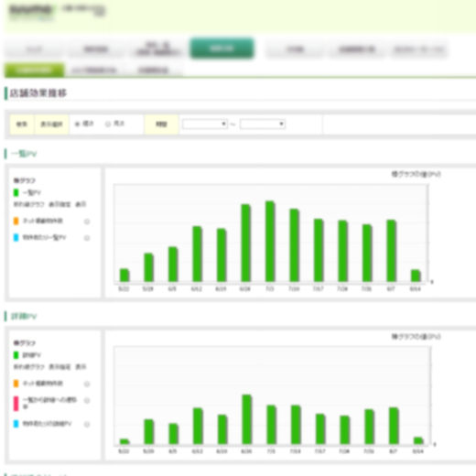Screen dimensions: 476x476
Task: Open the active green sub-tab
Action: click(x=35, y=70)
